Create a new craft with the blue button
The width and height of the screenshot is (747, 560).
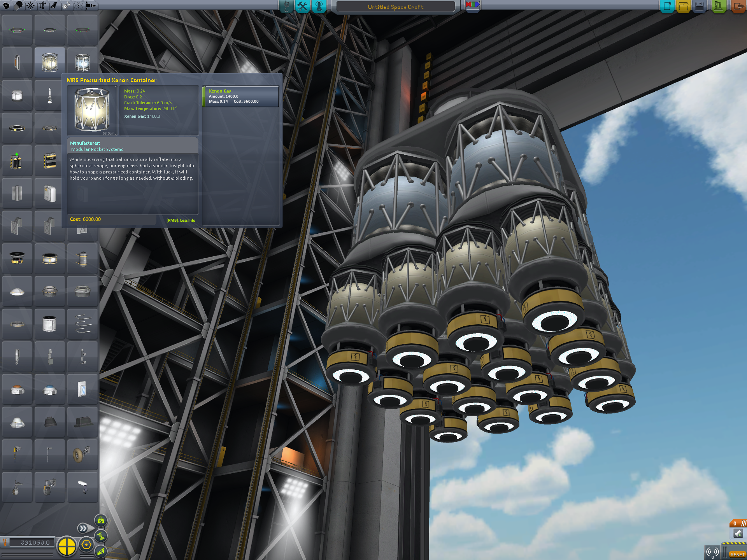667,6
